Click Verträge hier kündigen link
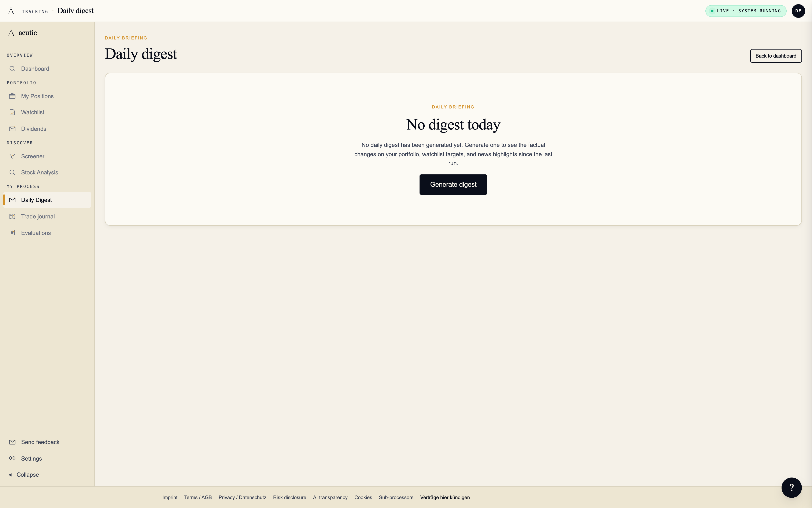 point(445,497)
